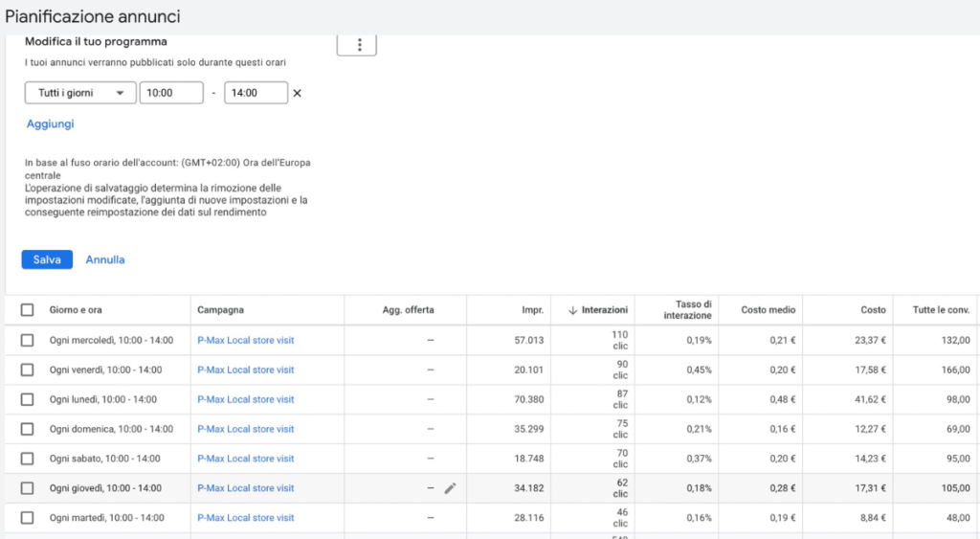Viewport: 980px width, 539px height.
Task: Click the Pianificazione annunci page title
Action: click(x=93, y=16)
